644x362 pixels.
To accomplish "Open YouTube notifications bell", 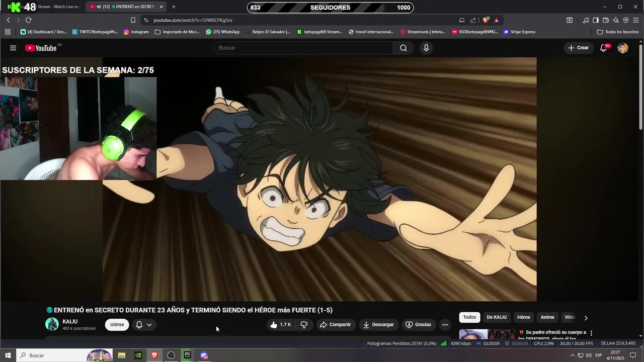I will click(604, 48).
